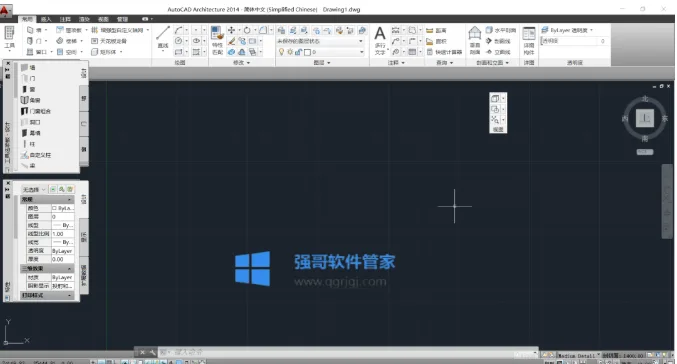677x364 pixels.
Task: Switch to the View (视图) ribbon tab
Action: pyautogui.click(x=103, y=19)
